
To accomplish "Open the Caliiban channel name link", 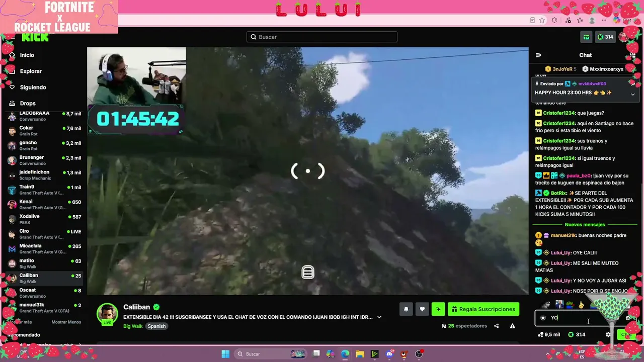I will point(137,307).
